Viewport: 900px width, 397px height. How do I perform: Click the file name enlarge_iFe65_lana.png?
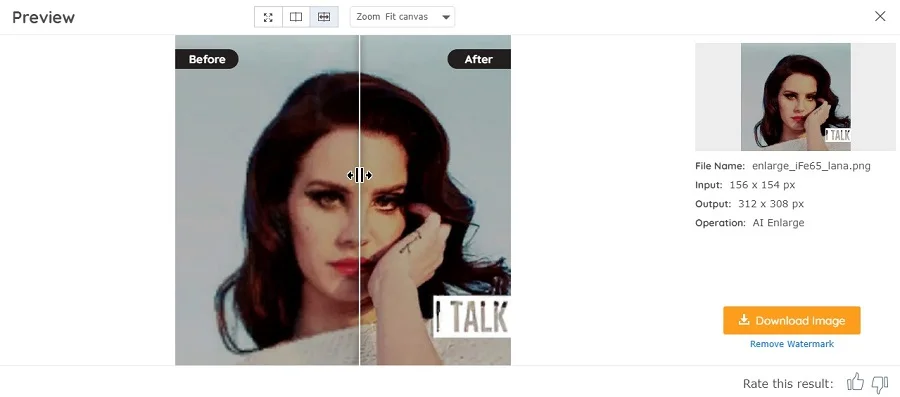click(x=811, y=166)
